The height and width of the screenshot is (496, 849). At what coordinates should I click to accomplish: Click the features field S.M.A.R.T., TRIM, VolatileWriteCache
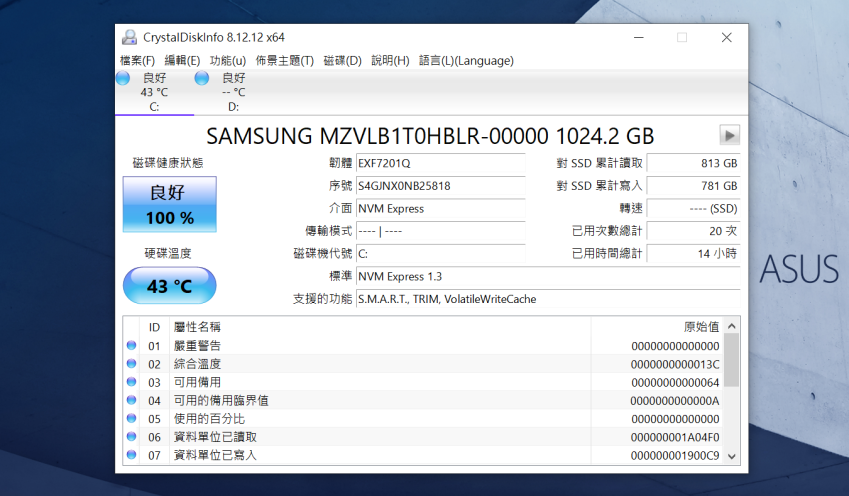pos(548,299)
